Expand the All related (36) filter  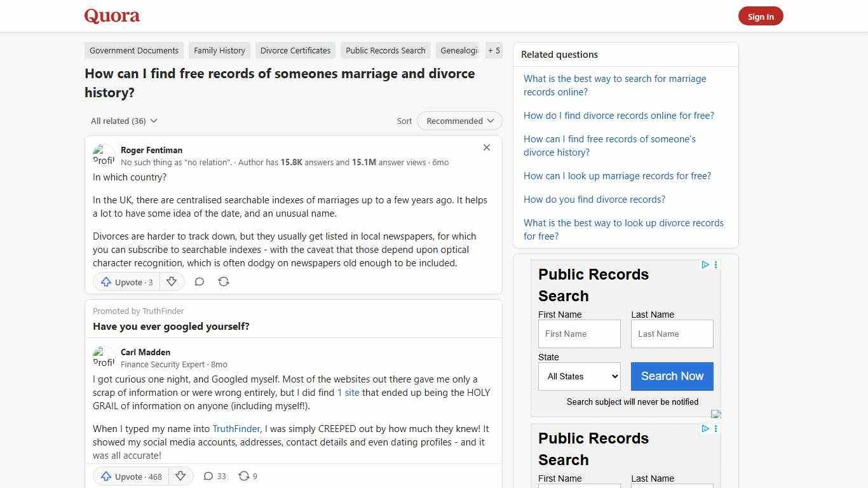click(123, 121)
